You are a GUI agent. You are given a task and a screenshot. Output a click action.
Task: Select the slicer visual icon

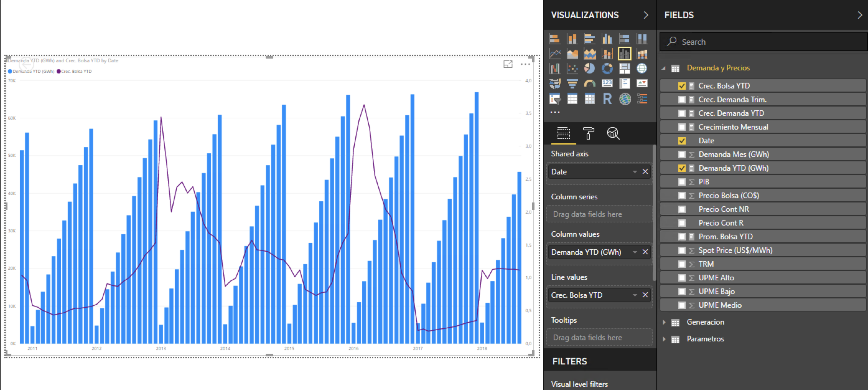pos(555,99)
